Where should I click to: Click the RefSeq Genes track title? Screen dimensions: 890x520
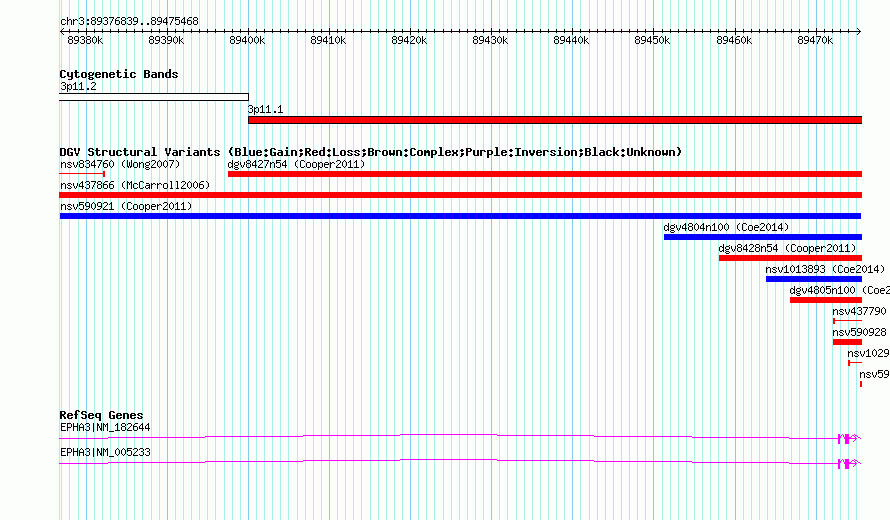coord(102,415)
